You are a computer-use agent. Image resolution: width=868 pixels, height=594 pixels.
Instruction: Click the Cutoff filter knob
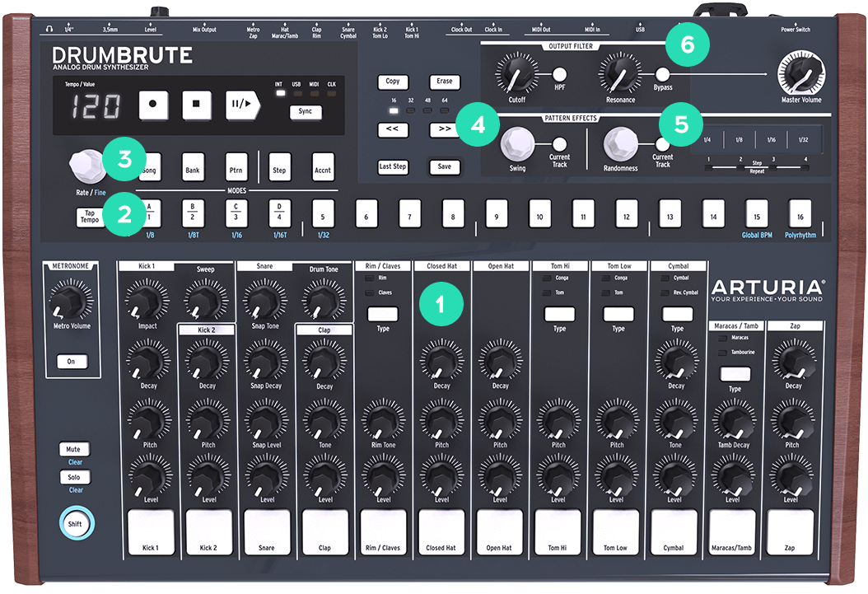[x=516, y=74]
